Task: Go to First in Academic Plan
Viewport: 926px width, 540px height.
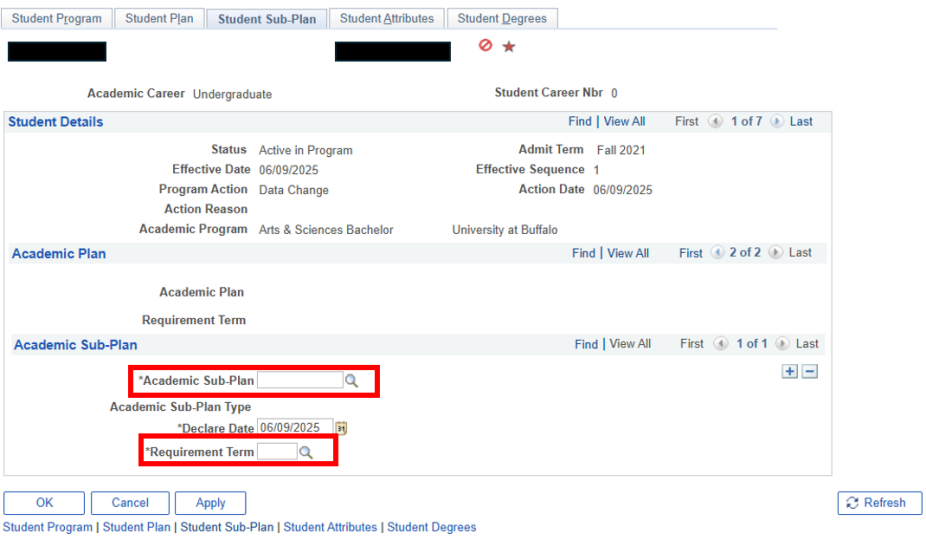Action: [691, 253]
